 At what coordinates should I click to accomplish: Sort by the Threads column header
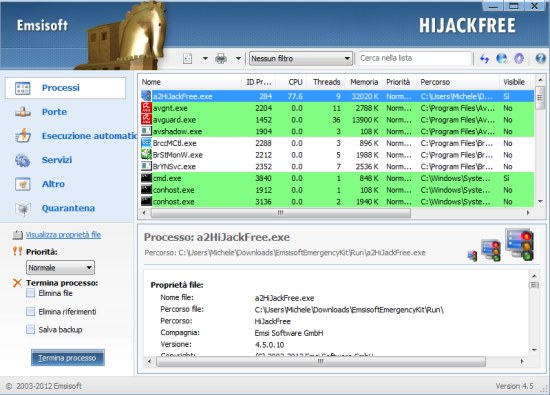(x=326, y=82)
